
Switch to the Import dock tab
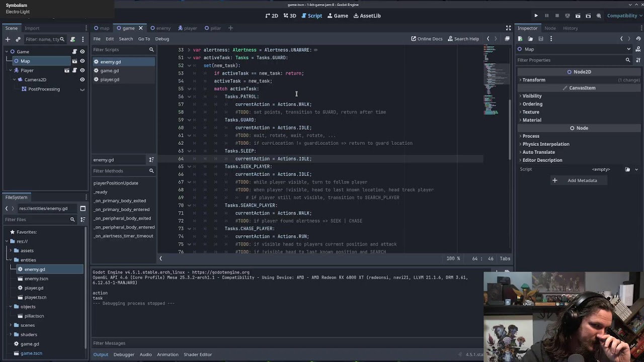coord(32,28)
